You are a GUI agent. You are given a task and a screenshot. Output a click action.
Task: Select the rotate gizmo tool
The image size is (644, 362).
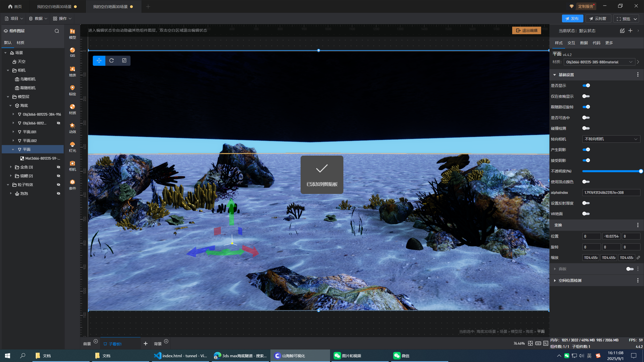tap(111, 61)
